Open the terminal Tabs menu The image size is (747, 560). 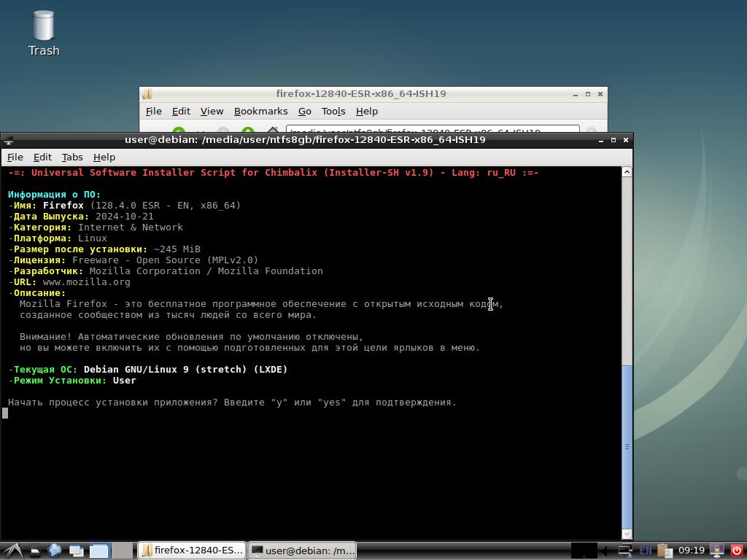point(72,157)
